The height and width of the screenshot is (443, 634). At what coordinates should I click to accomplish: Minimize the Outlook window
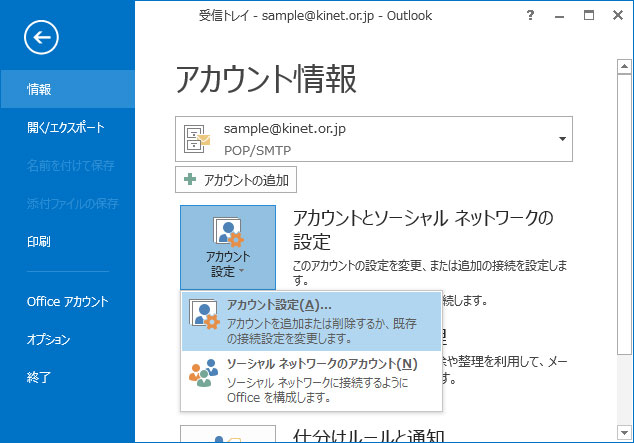559,16
